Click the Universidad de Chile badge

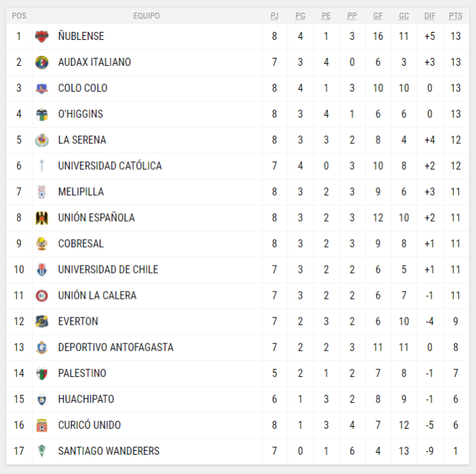42,270
